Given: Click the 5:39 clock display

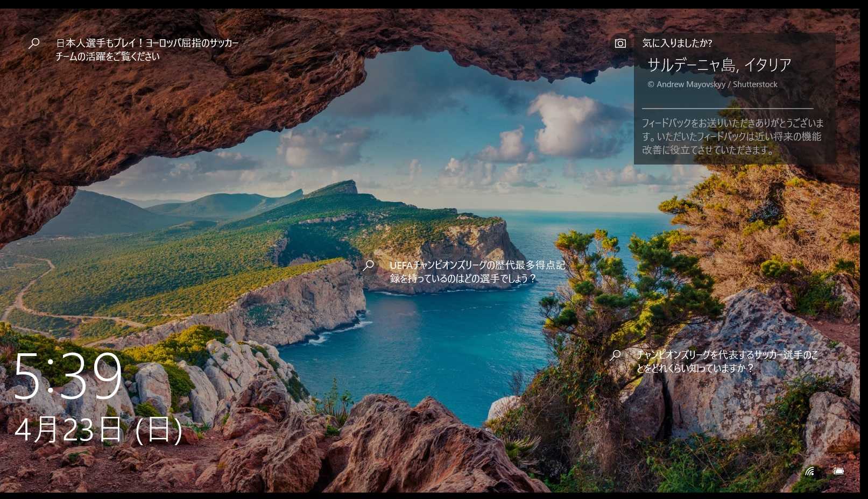Looking at the screenshot, I should 68,376.
